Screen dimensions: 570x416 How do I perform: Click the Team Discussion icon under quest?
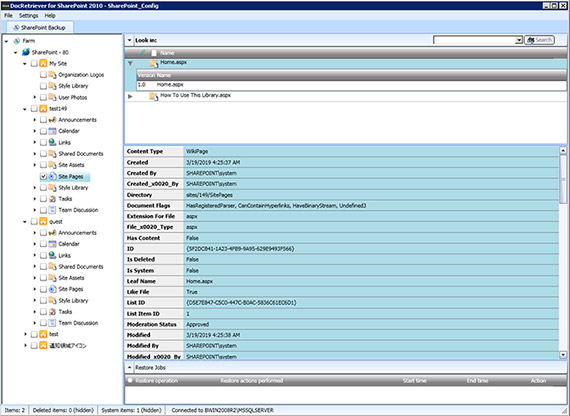[x=52, y=323]
